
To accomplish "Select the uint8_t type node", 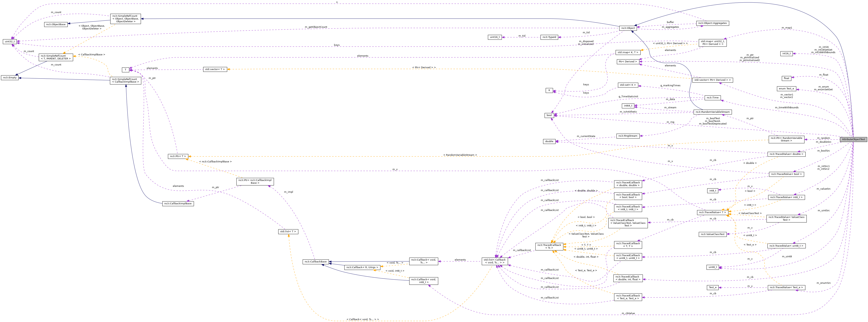I will click(712, 267).
